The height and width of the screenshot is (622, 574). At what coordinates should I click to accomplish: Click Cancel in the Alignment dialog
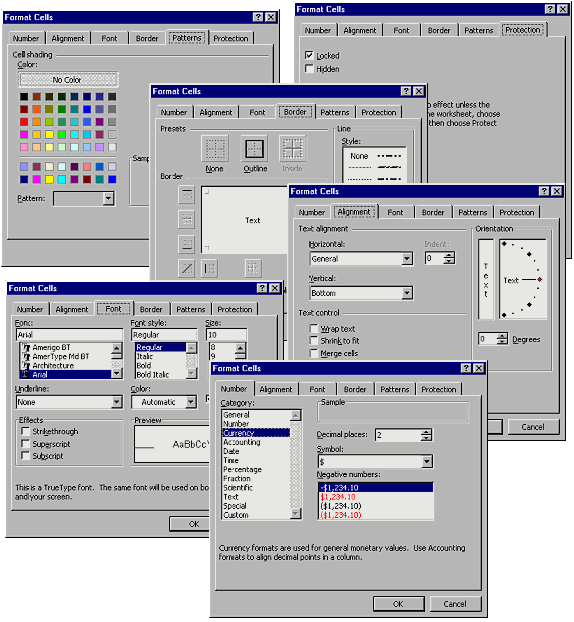coord(533,427)
